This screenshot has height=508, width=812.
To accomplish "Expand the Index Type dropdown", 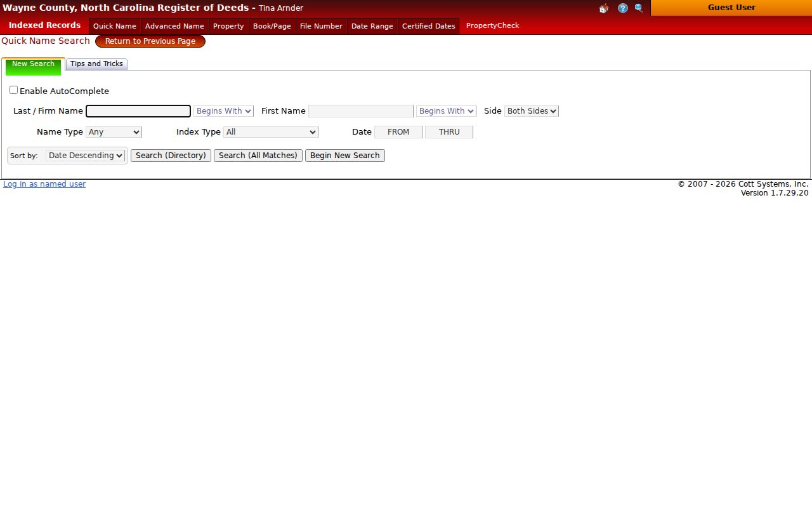I will [271, 132].
